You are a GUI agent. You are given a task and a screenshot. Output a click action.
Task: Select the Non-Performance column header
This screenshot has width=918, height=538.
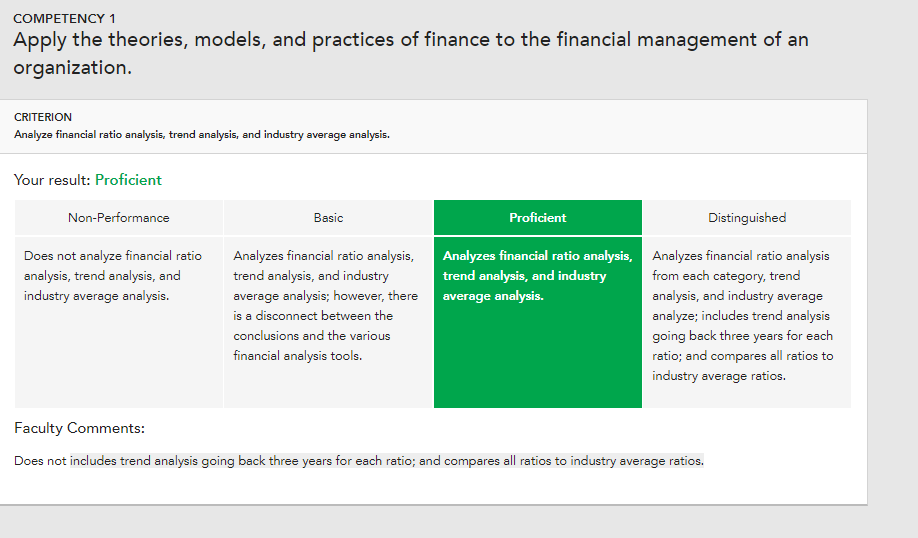point(119,218)
